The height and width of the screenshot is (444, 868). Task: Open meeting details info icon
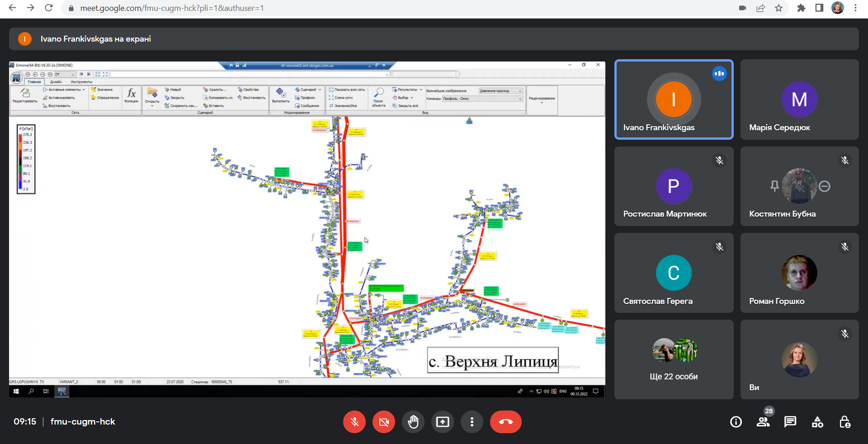[x=736, y=422]
